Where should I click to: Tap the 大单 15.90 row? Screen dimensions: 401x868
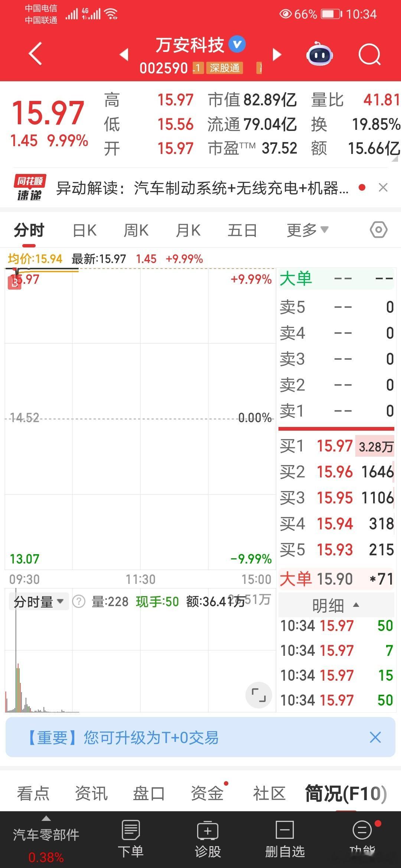click(336, 579)
